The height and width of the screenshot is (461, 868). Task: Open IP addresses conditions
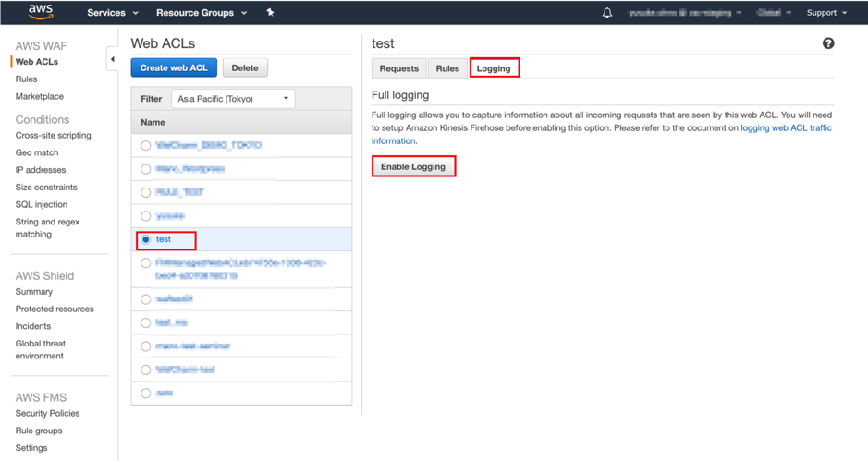[x=41, y=170]
